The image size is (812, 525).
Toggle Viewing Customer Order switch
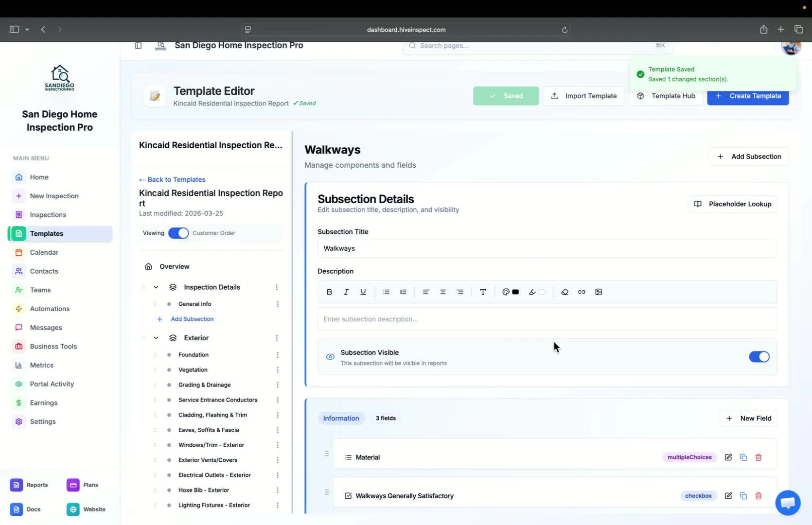coord(178,233)
